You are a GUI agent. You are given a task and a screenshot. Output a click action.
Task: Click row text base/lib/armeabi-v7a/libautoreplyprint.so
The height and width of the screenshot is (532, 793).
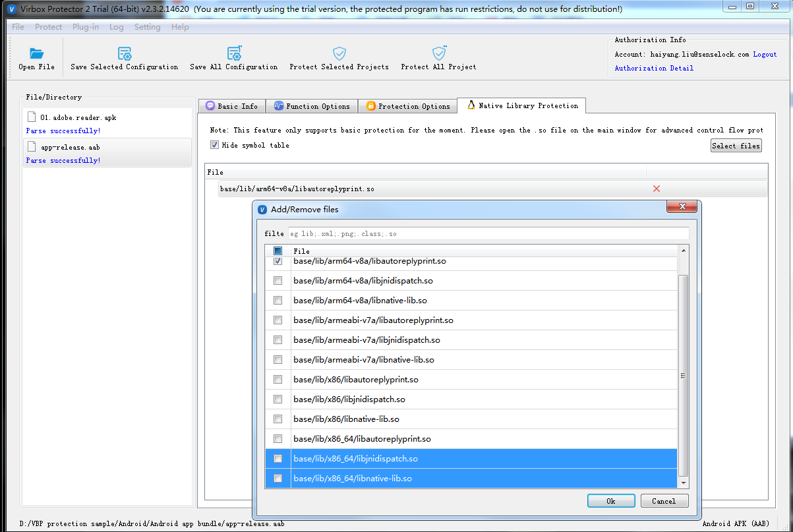[373, 320]
